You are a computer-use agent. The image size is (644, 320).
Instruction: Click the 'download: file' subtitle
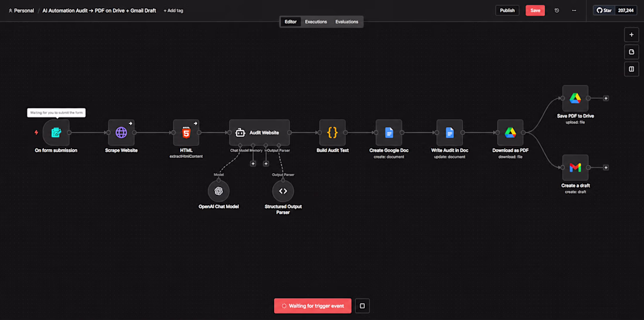coord(510,157)
